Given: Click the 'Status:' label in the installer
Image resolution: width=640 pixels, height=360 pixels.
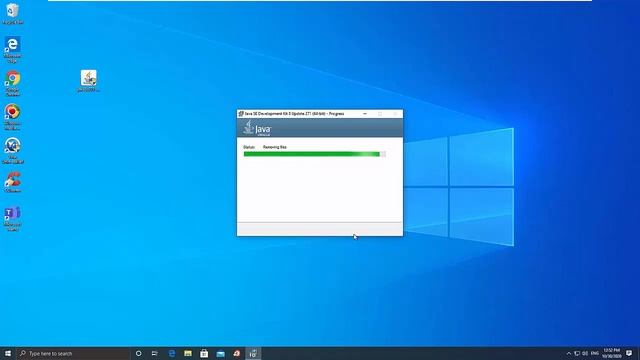Looking at the screenshot, I should pos(249,147).
